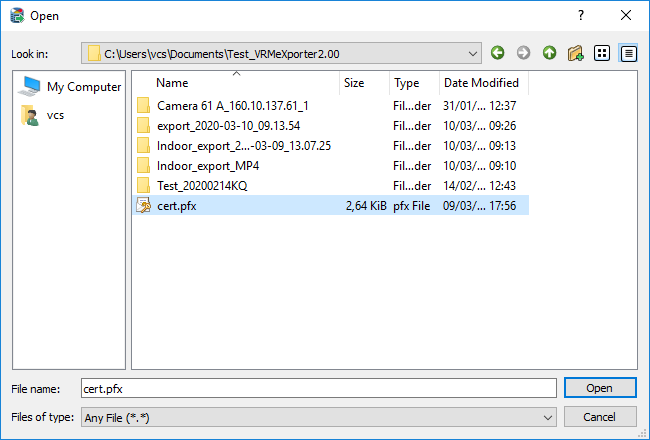Click the File name input field

(x=319, y=388)
